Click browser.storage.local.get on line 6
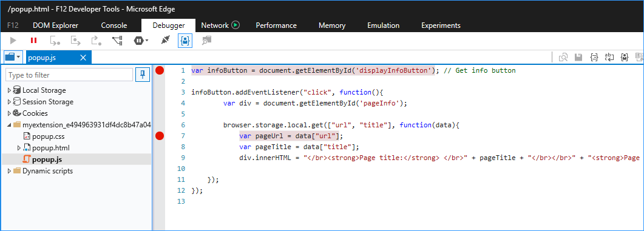Viewport: 644px width, 231px height. [274, 125]
